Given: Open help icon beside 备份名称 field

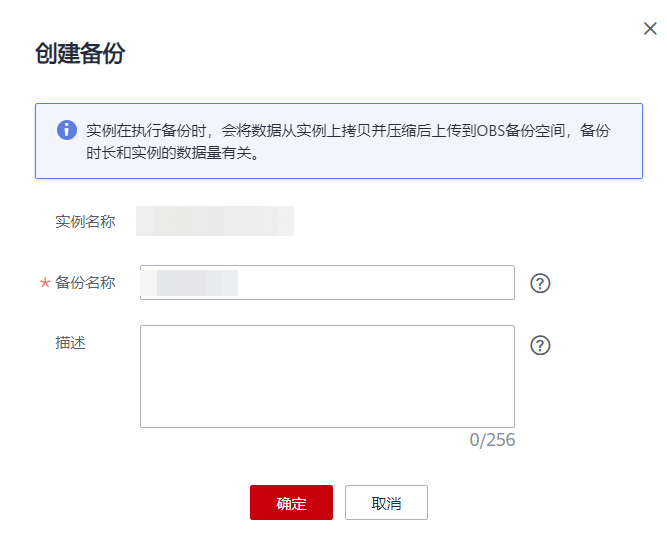Looking at the screenshot, I should coord(541,283).
